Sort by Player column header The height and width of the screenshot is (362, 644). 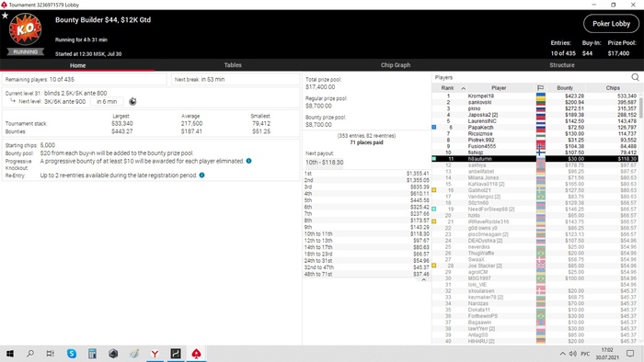click(499, 87)
